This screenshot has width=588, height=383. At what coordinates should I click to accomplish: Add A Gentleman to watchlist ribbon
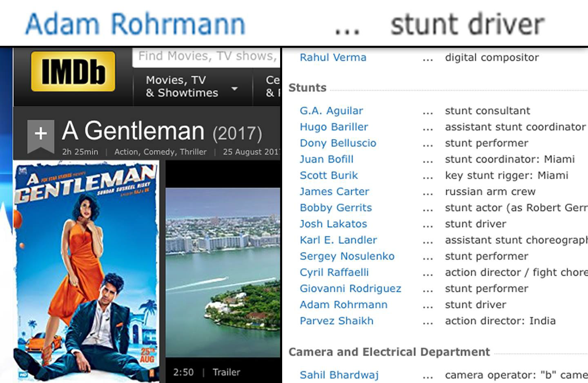click(41, 136)
